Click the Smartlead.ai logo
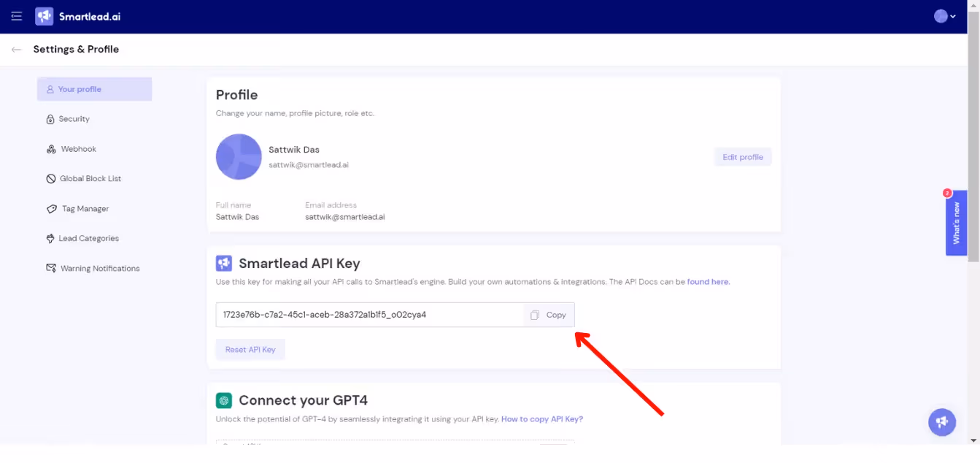The width and height of the screenshot is (980, 463). 78,16
